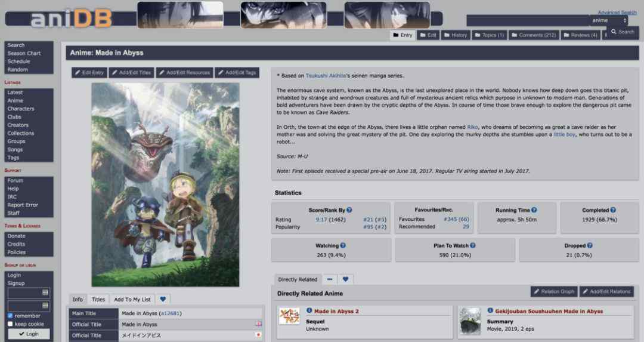This screenshot has width=644, height=342.
Task: Open the Advanced Search link
Action: tap(617, 13)
